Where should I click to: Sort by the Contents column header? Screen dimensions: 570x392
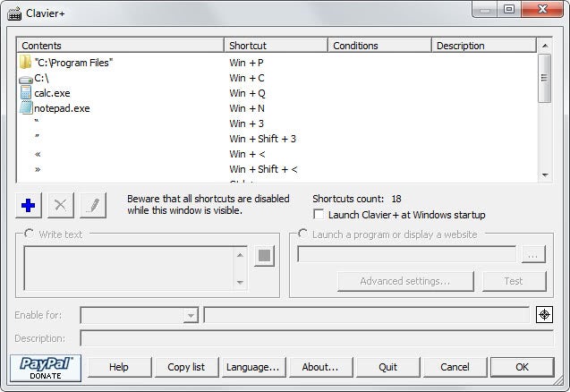120,46
